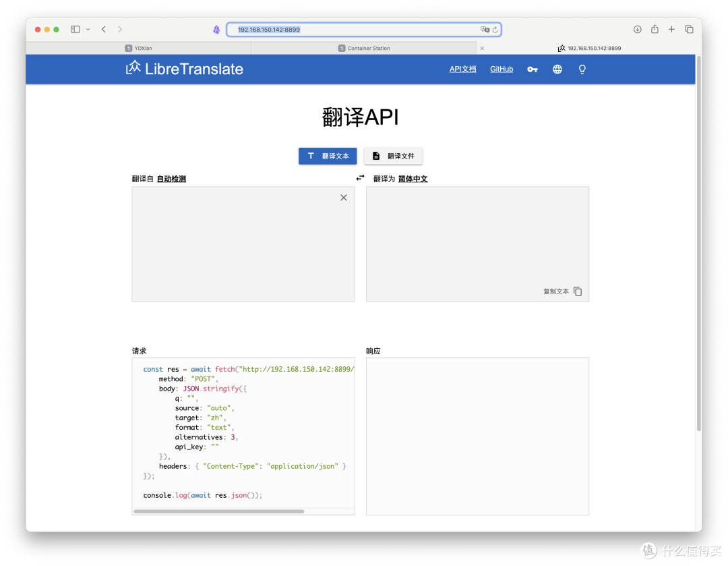The height and width of the screenshot is (566, 728).
Task: Expand the sidebar dropdown chevron
Action: 88,29
